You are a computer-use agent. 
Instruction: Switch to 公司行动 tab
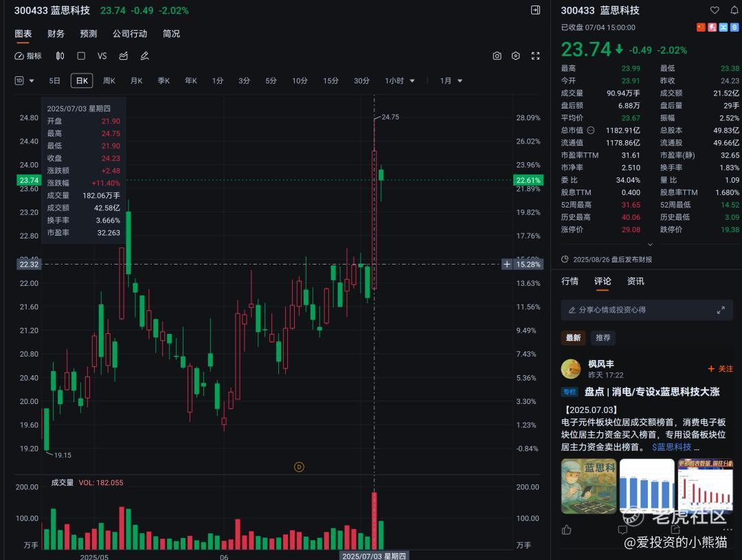click(x=130, y=34)
